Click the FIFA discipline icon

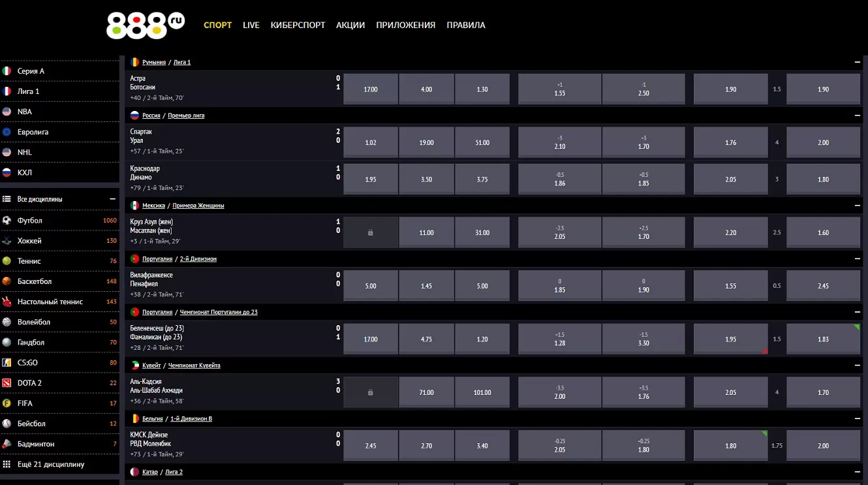coord(7,403)
